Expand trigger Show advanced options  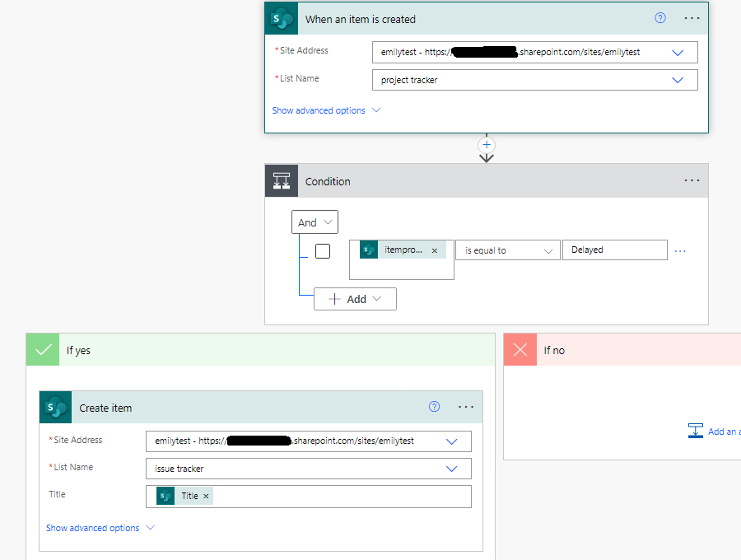click(326, 110)
